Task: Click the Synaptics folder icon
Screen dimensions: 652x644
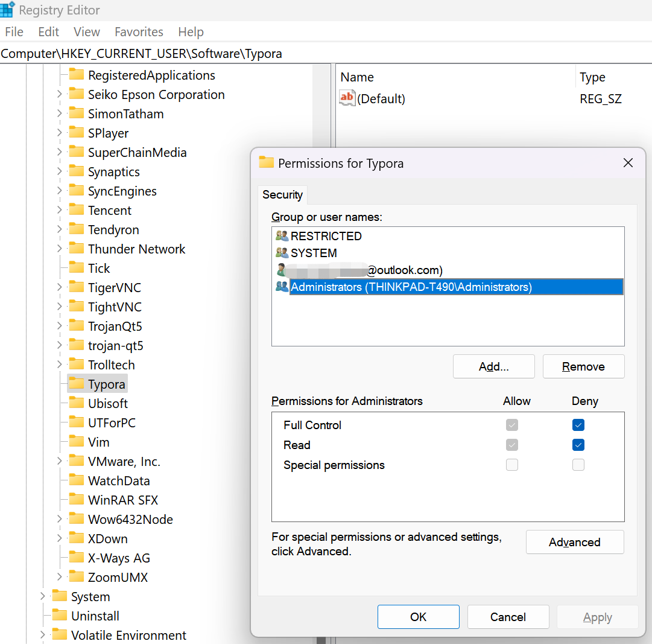Action: tap(76, 171)
